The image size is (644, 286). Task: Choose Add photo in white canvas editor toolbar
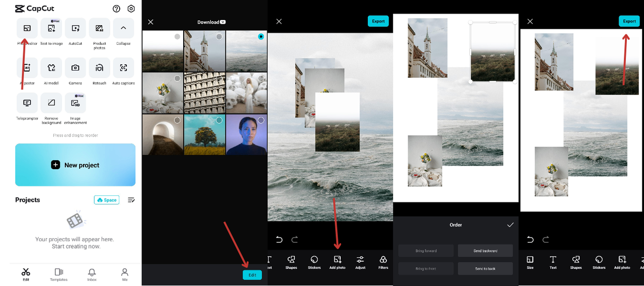click(x=622, y=262)
